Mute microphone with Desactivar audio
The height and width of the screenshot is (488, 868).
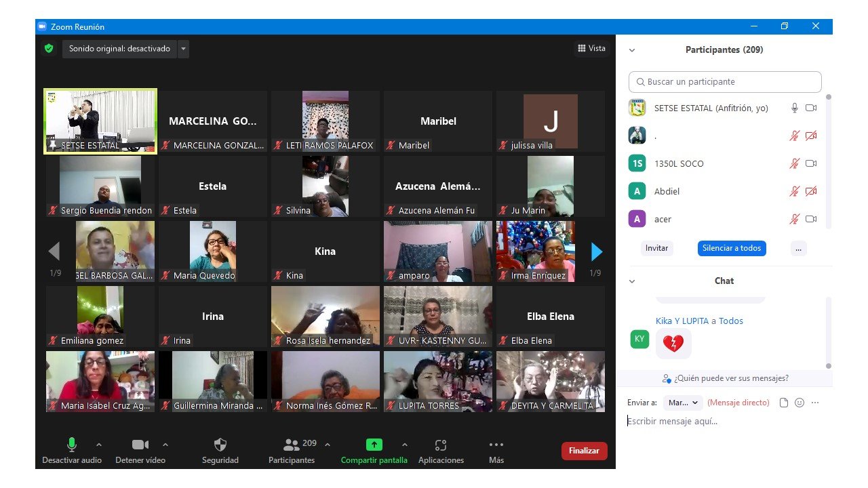click(71, 445)
